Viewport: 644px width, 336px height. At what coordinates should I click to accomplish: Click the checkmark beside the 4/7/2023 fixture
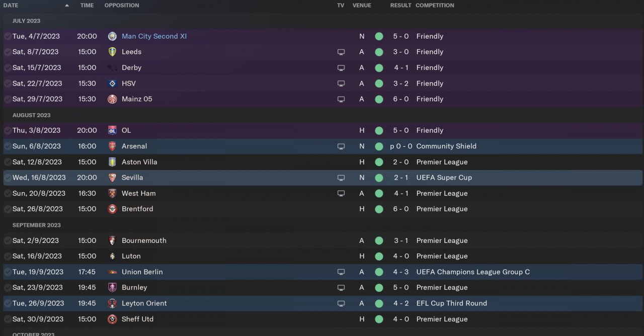(8, 36)
